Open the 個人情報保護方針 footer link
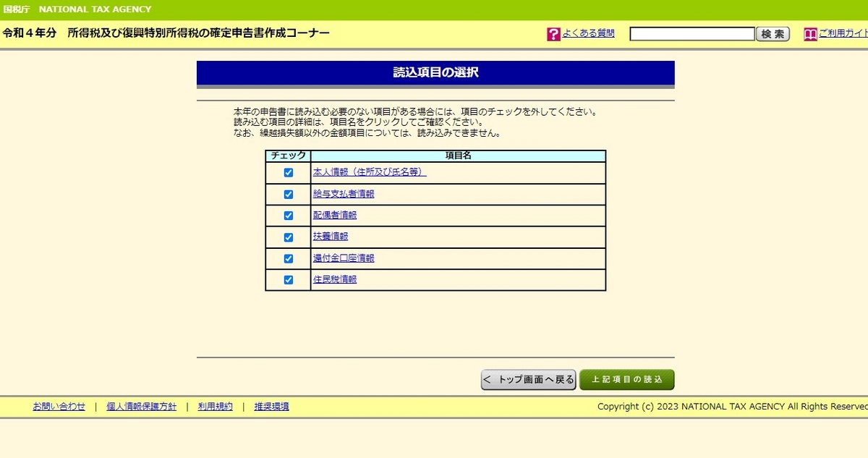This screenshot has width=868, height=458. coord(141,407)
